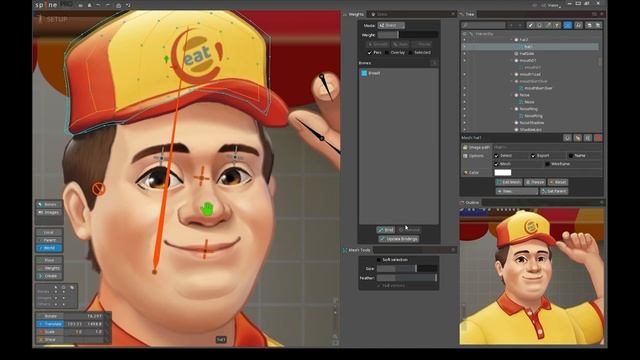Collapse the mouthO1 slot in tree
The width and height of the screenshot is (640, 360).
[x=512, y=60]
